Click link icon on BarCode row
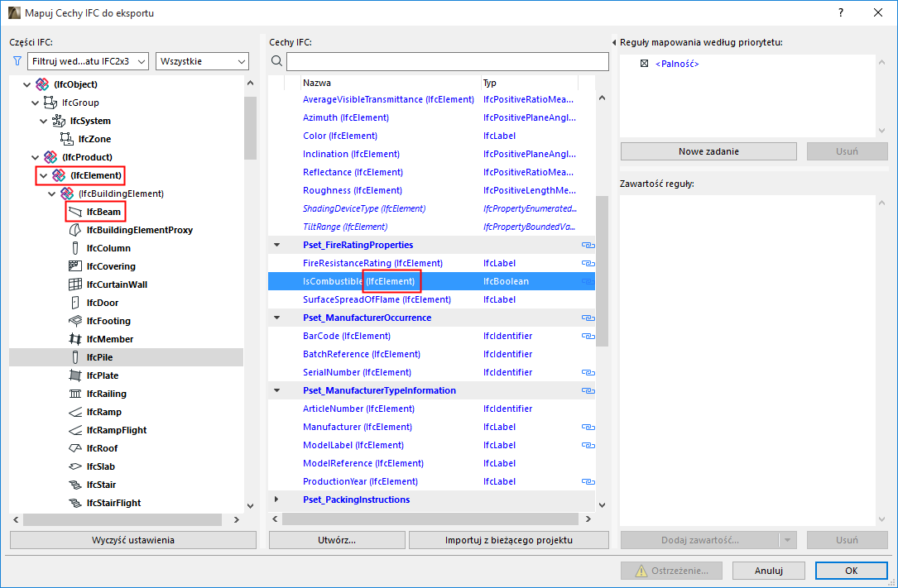Viewport: 898px width, 588px height. (x=588, y=336)
